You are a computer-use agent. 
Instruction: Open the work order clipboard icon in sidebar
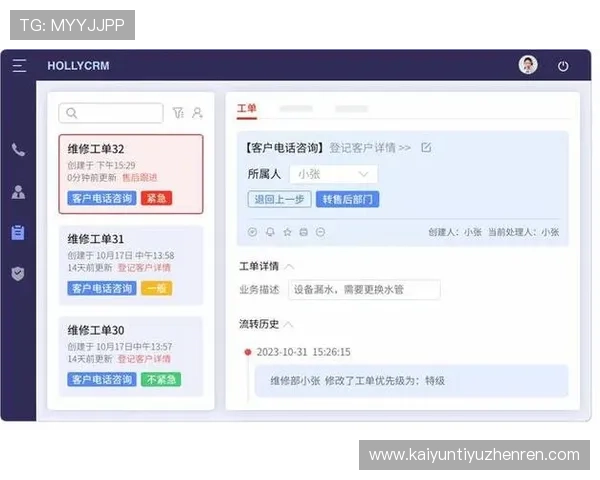point(18,232)
